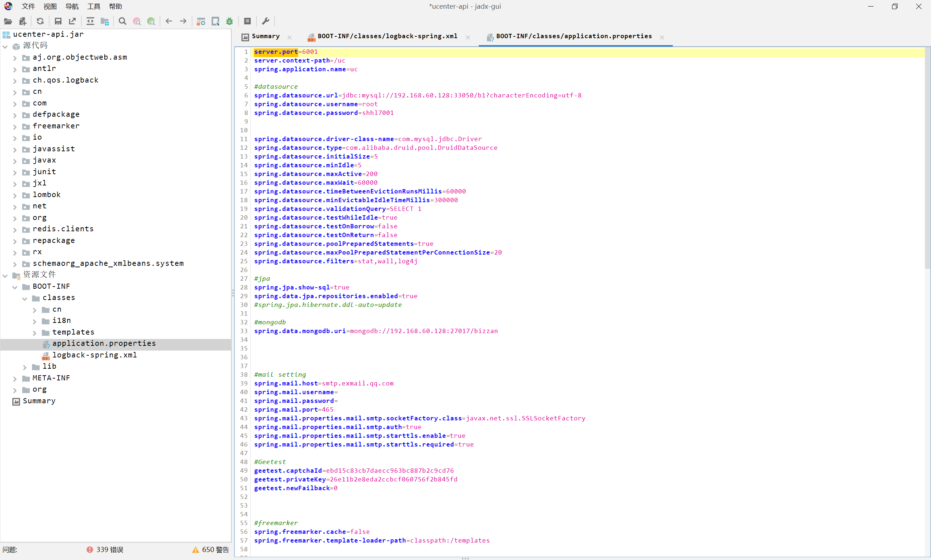Click spring.datasource.password on line 8
The width and height of the screenshot is (931, 560).
tap(306, 113)
